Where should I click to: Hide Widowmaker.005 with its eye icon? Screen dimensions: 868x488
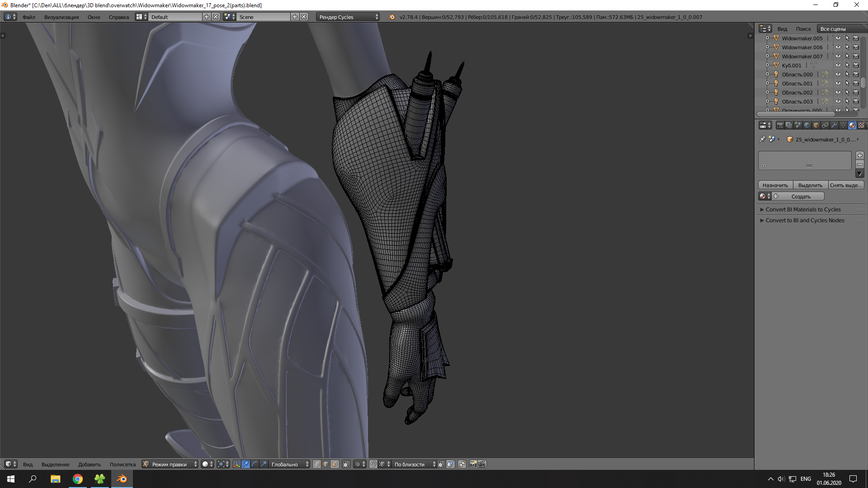tap(838, 38)
